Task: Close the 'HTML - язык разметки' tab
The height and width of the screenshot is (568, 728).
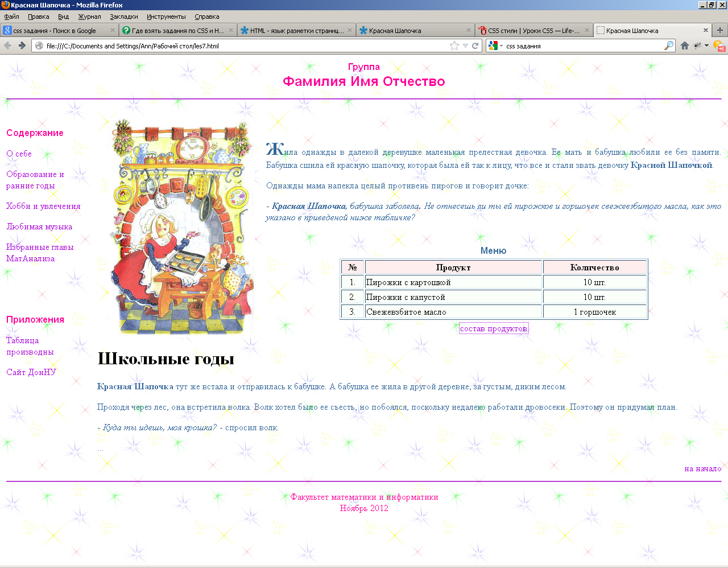Action: (x=350, y=30)
